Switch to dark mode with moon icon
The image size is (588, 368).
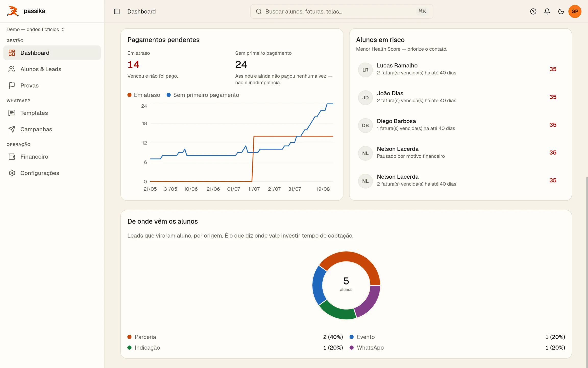coord(561,11)
